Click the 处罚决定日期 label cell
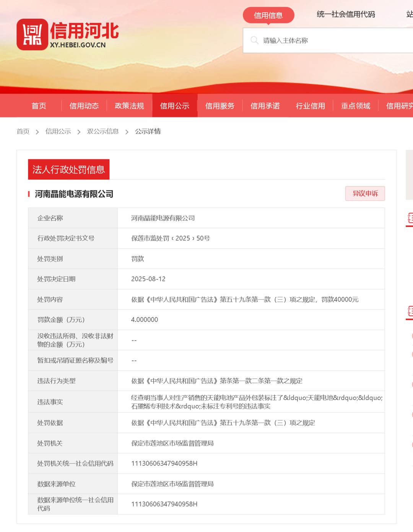The width and height of the screenshot is (413, 532). (73, 279)
